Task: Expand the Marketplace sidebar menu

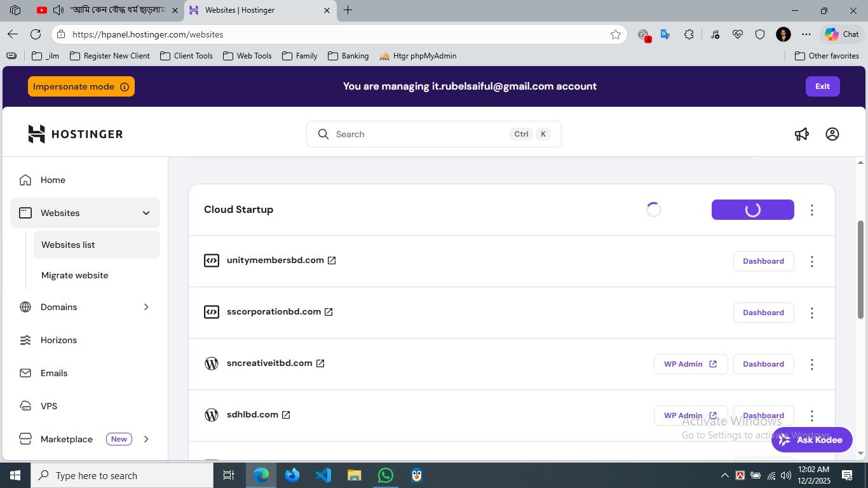Action: pyautogui.click(x=146, y=439)
